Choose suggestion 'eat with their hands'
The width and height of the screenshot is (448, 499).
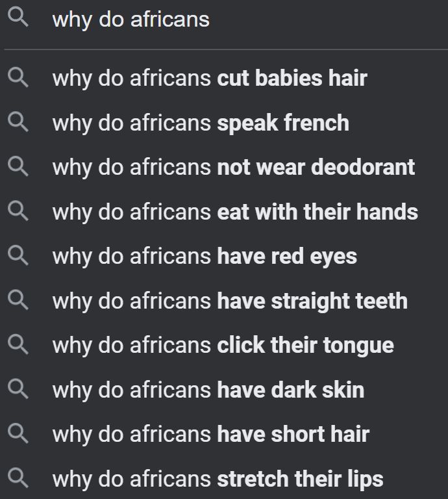tap(224, 212)
